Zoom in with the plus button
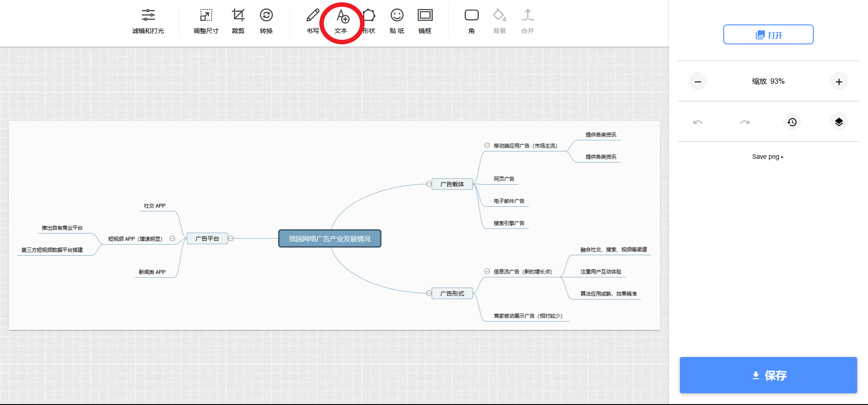Viewport: 868px width, 405px height. (x=839, y=81)
